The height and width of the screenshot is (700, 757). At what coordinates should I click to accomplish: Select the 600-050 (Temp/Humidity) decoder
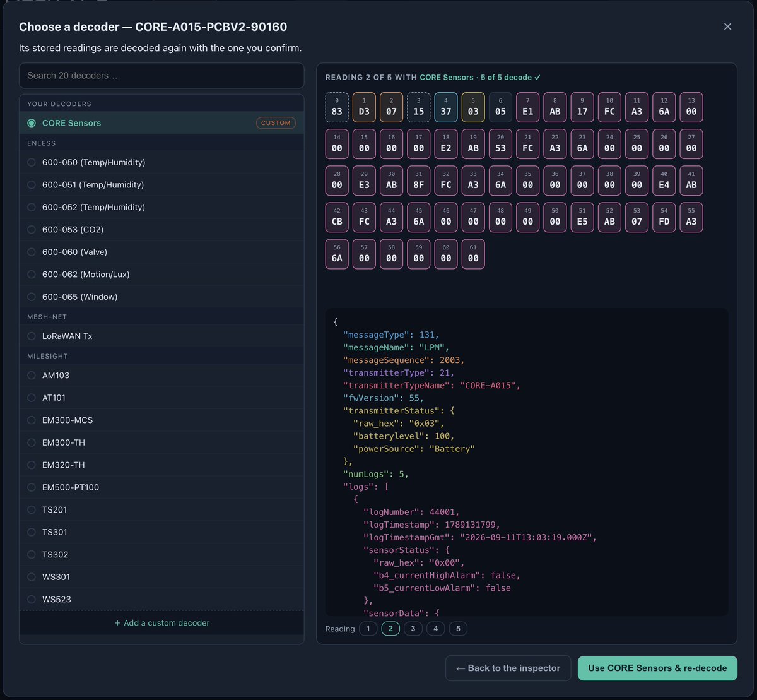[x=161, y=162]
